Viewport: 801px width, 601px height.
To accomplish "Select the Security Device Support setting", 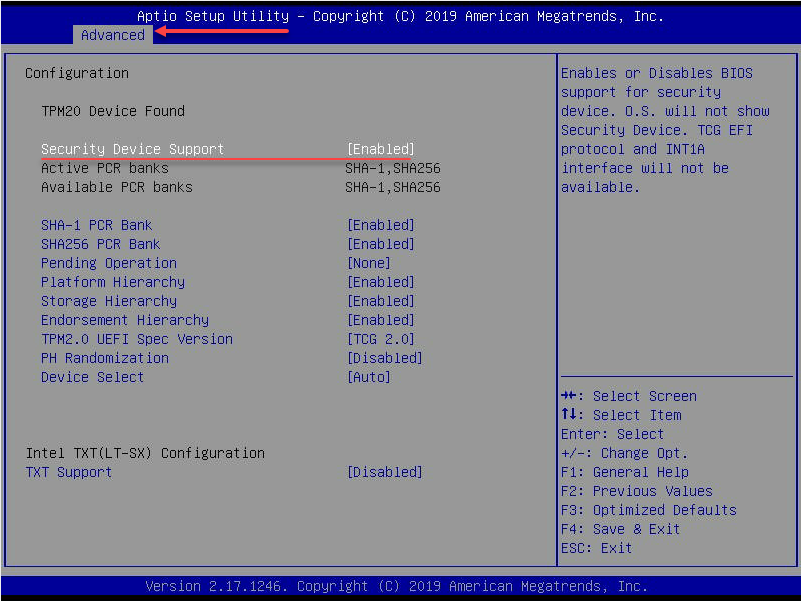I will [132, 149].
